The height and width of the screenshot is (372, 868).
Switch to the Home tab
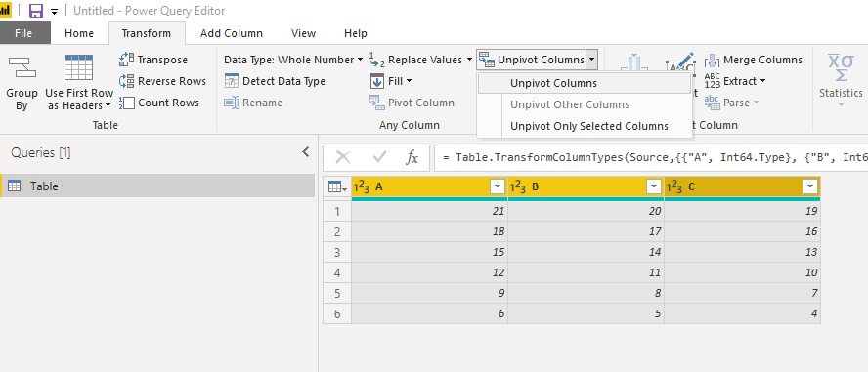pos(79,33)
